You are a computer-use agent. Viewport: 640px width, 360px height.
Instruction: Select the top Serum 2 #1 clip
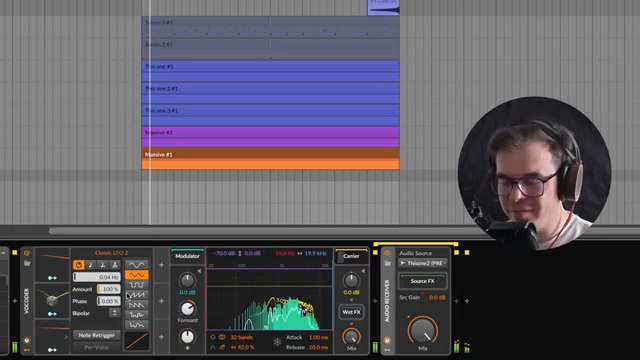point(271,27)
